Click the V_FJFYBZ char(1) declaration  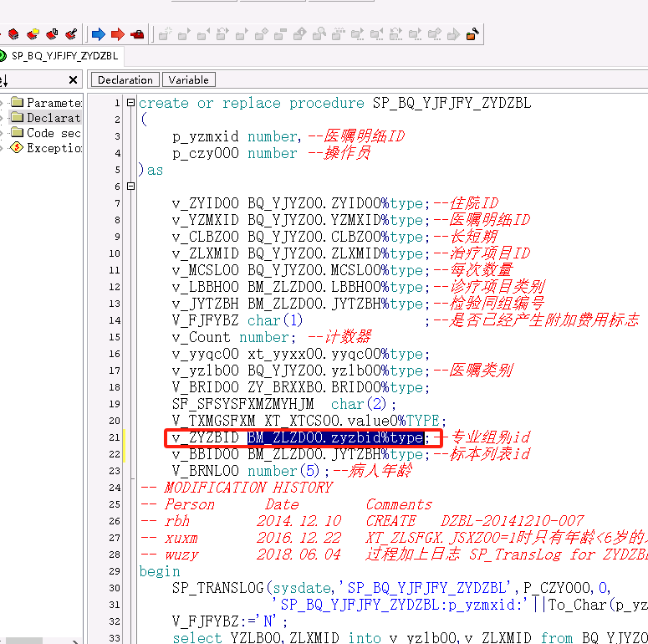[237, 320]
